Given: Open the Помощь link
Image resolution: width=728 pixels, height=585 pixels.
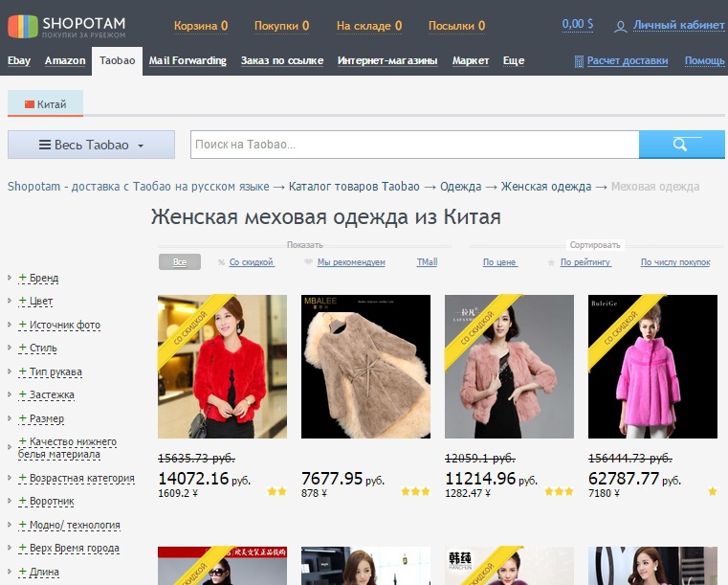Looking at the screenshot, I should pos(704,61).
